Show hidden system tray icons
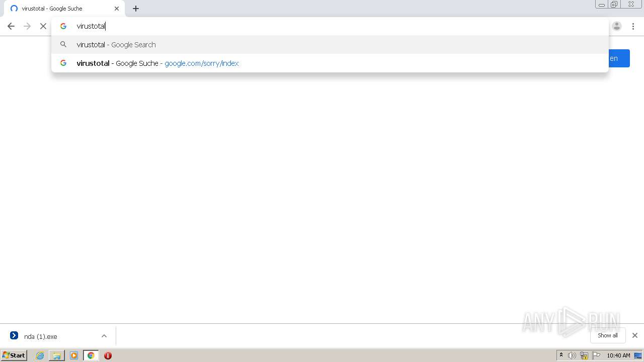This screenshot has width=644, height=362. (561, 355)
